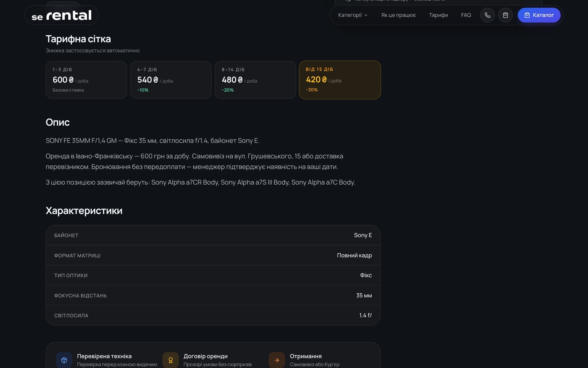Click the Перевірена техніка title
The height and width of the screenshot is (368, 588).
(104, 356)
